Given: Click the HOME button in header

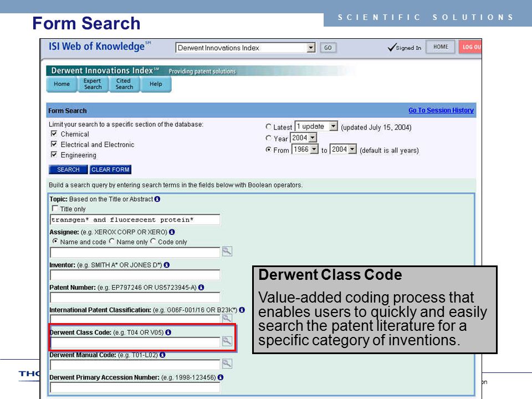Looking at the screenshot, I should [x=441, y=47].
